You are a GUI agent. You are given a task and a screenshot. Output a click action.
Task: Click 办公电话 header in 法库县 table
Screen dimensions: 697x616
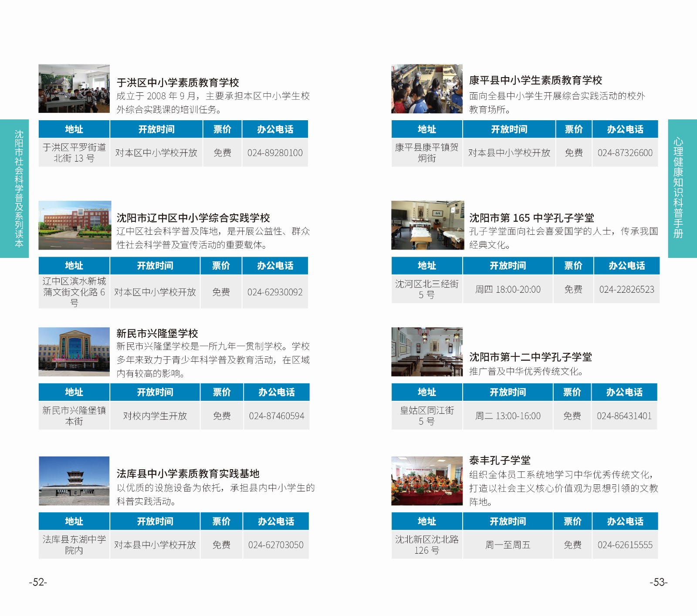(276, 521)
